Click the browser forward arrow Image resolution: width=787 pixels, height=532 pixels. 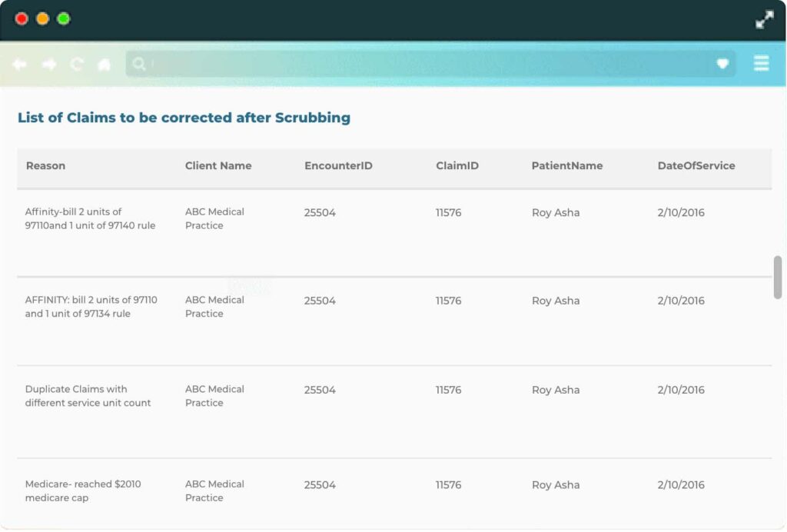click(49, 65)
